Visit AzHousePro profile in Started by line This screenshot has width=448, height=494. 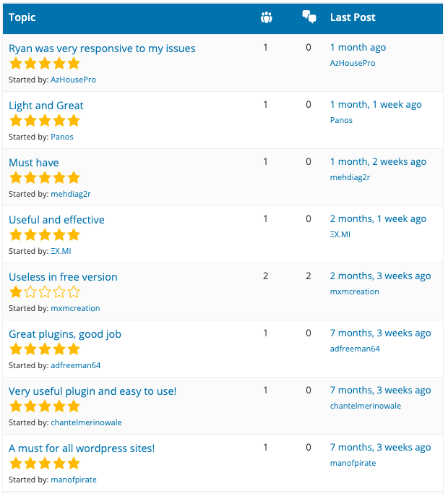74,80
